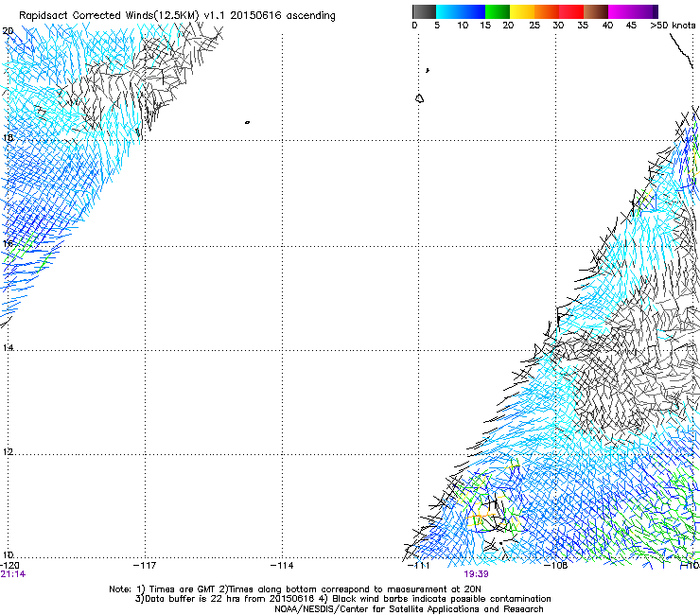Click the 'Data buffer is 22 hrs' note line
700x615 pixels.
click(342, 599)
